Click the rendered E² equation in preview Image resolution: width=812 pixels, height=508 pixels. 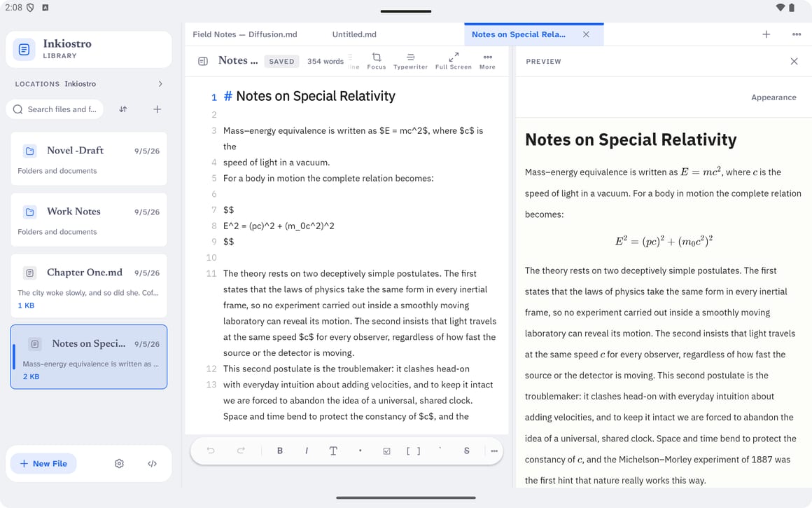coord(664,241)
